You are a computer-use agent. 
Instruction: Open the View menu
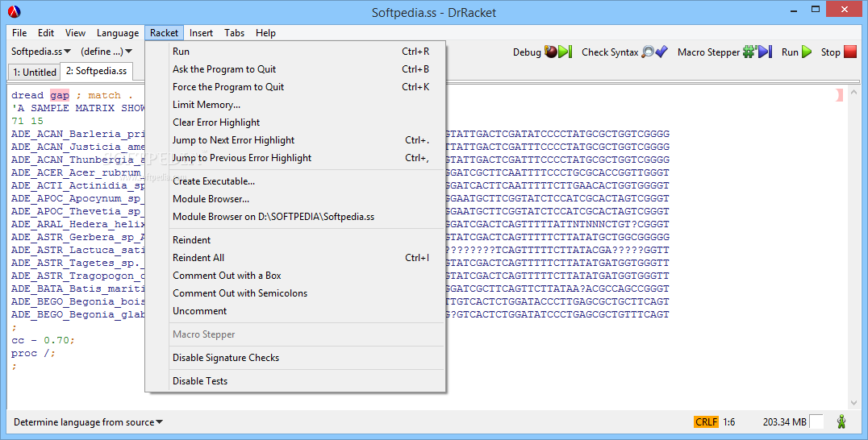coord(75,32)
